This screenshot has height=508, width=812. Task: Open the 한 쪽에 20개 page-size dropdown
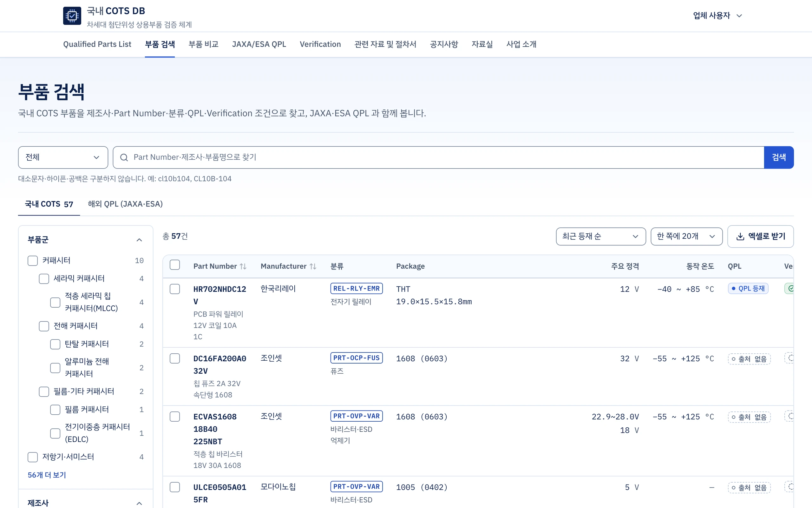(686, 237)
